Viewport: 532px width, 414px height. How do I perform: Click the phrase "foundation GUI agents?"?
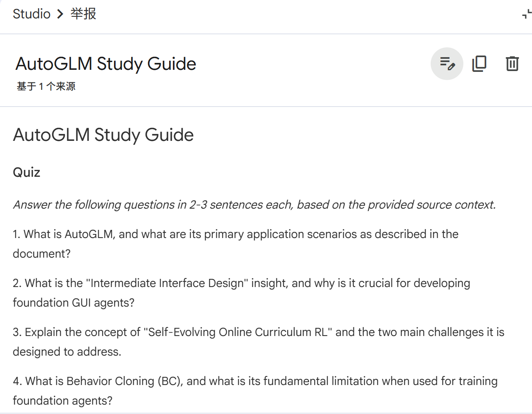pyautogui.click(x=74, y=303)
